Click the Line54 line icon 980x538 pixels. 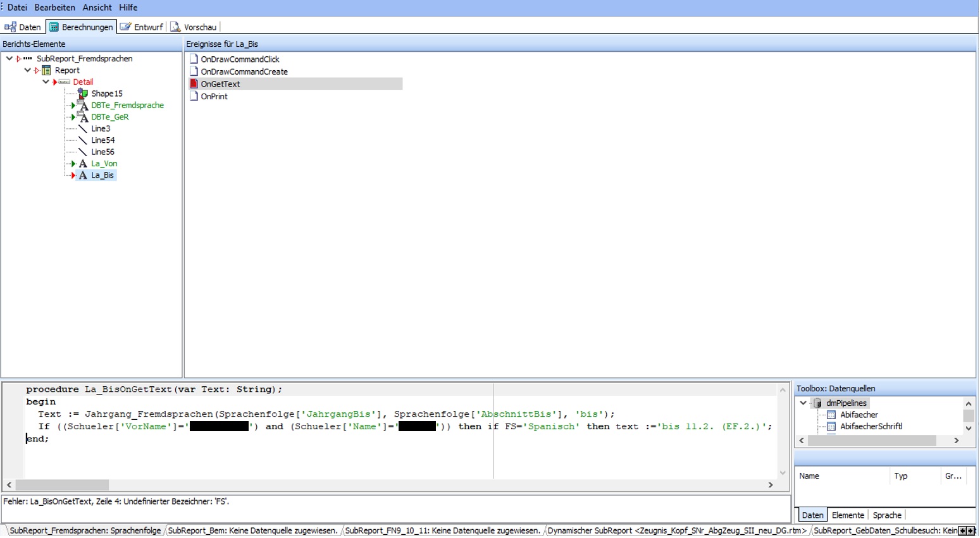click(x=83, y=140)
